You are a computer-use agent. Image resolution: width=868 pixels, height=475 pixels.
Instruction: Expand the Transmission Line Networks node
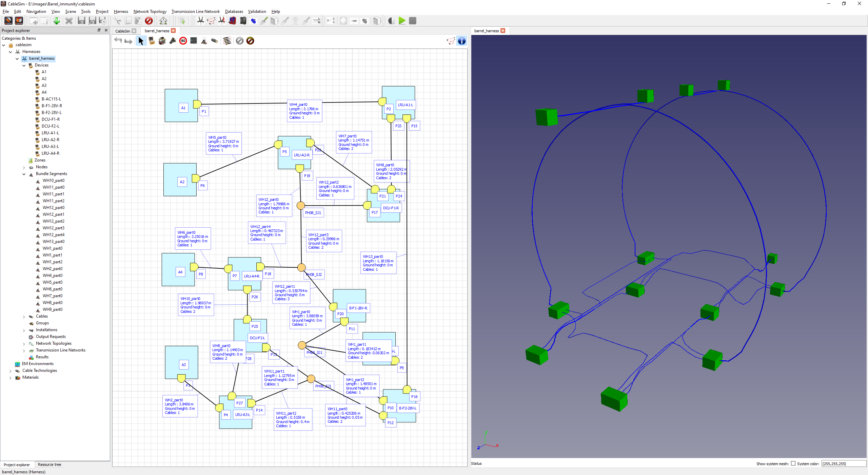point(24,350)
